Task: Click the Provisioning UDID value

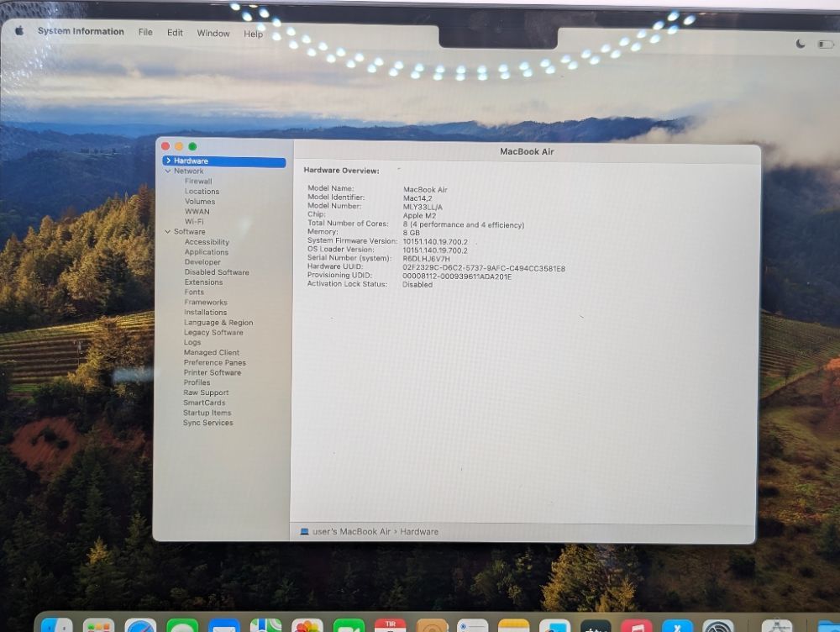Action: coord(457,276)
